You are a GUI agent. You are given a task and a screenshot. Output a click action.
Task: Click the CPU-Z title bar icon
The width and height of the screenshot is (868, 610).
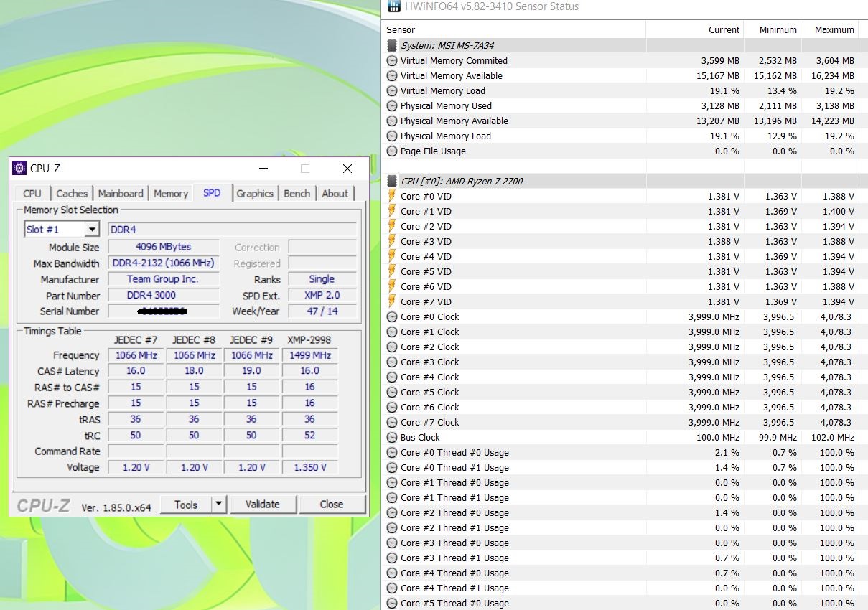pyautogui.click(x=19, y=169)
